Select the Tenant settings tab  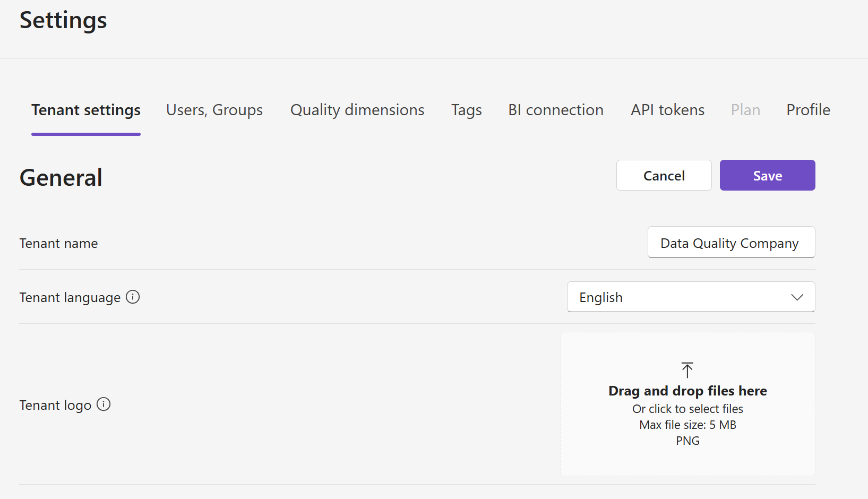(x=86, y=110)
